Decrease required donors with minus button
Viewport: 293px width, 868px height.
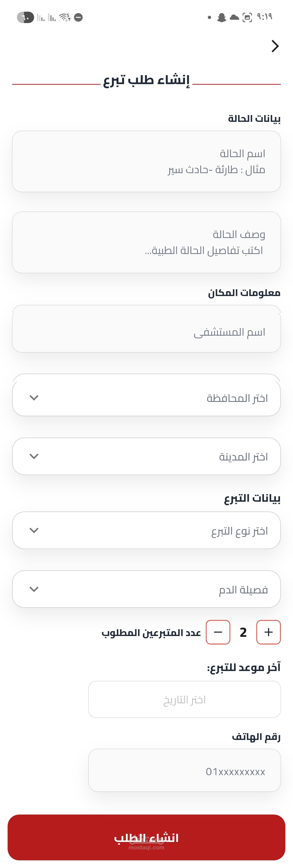tap(218, 632)
